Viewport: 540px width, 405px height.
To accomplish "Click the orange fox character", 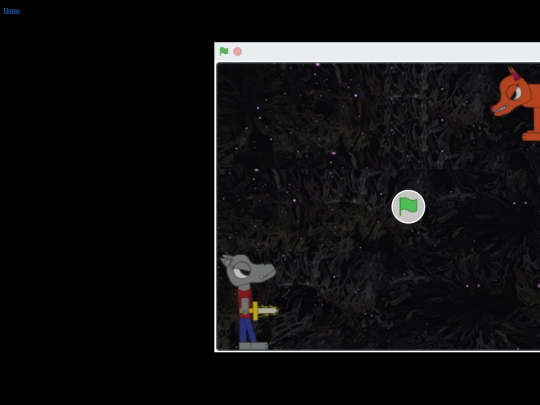I will (516, 104).
